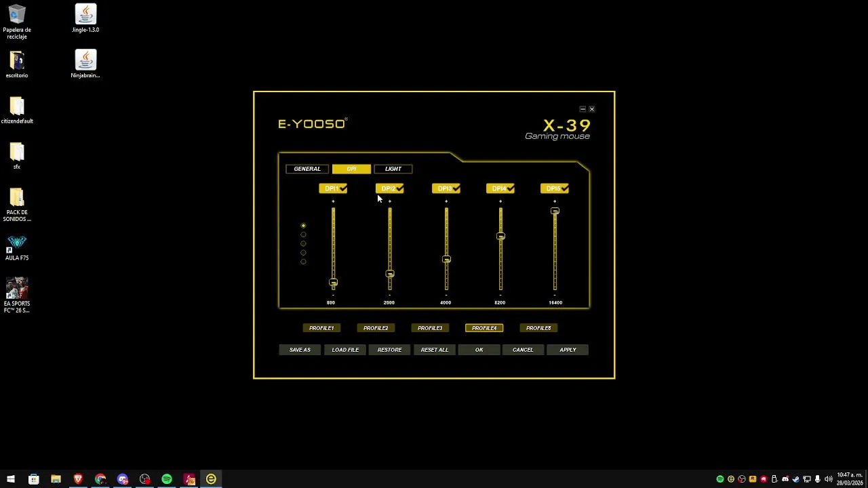Select AULA F75 desktop shortcut
868x488 pixels.
pyautogui.click(x=17, y=248)
